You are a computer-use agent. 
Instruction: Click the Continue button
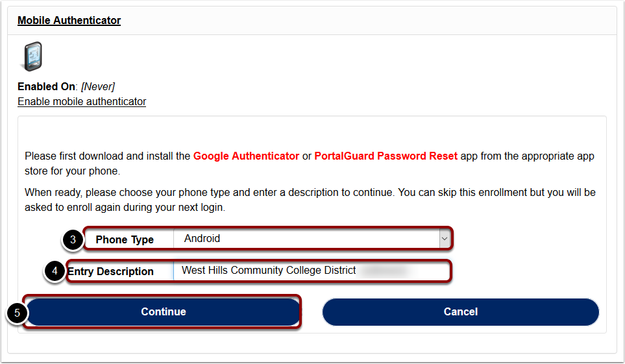pos(164,312)
